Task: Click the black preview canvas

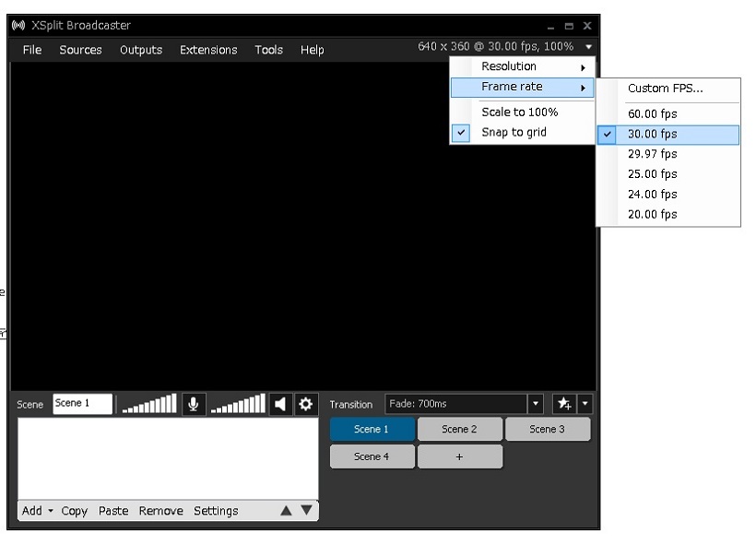Action: coord(303,226)
